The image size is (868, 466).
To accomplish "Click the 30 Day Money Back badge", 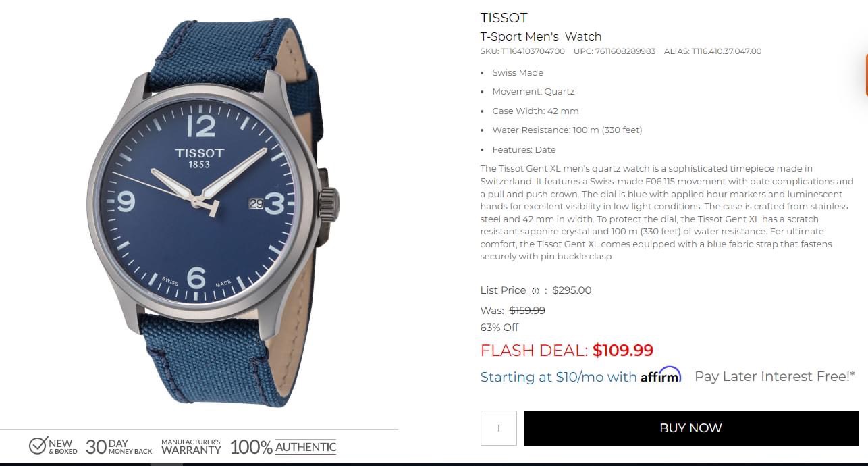I will [119, 446].
